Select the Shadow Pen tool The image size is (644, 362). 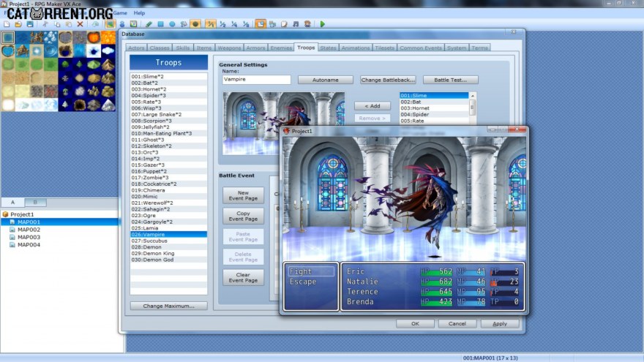coord(195,24)
